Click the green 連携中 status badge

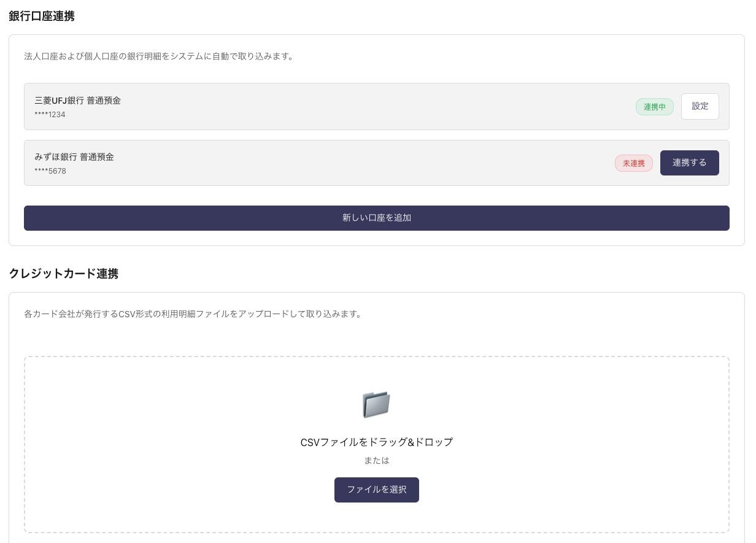click(654, 107)
